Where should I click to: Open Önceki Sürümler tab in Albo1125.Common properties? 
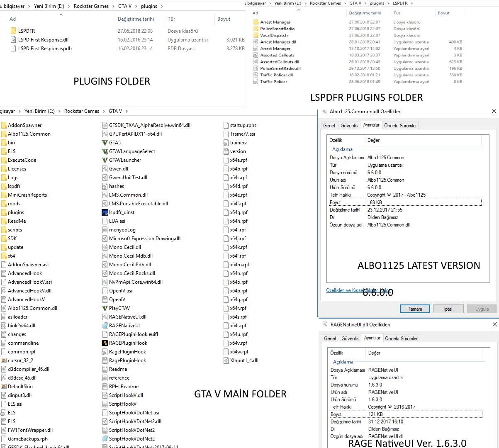pyautogui.click(x=401, y=125)
